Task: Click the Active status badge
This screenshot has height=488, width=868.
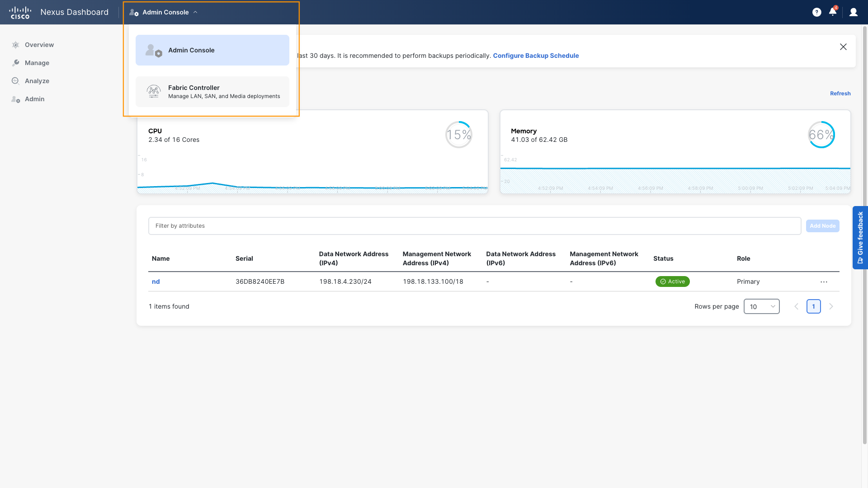Action: tap(673, 282)
